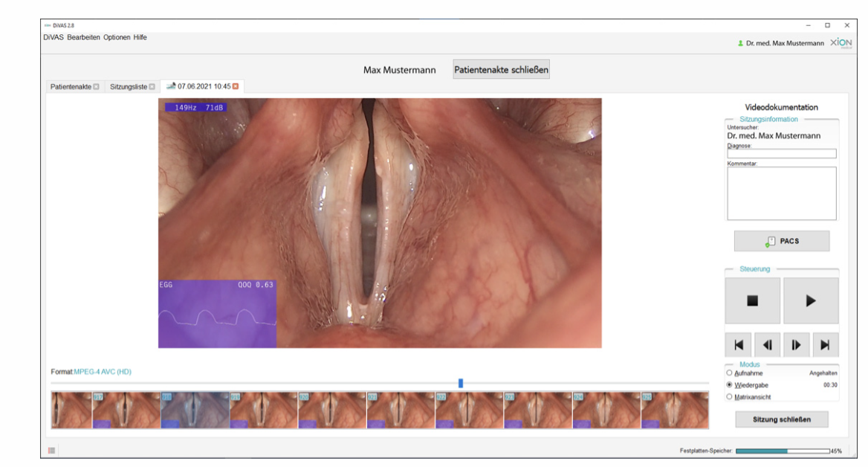
Task: Close the Patientenakte tab with its x icon
Action: click(97, 87)
